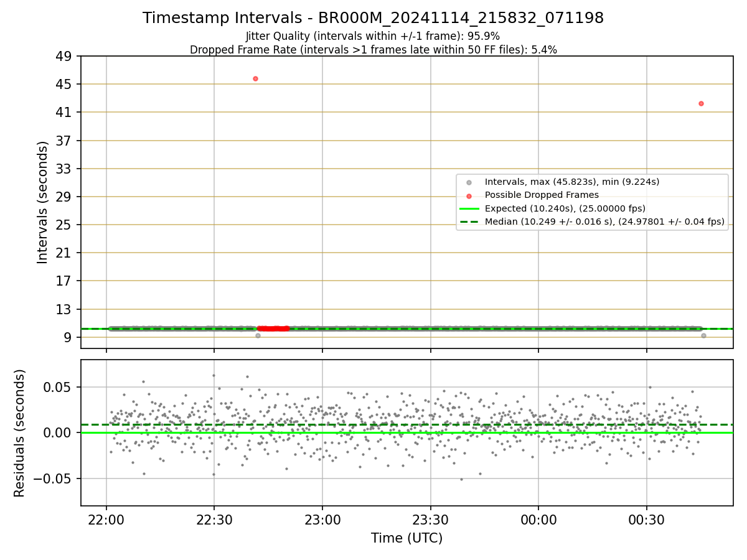
Task: Click the 'Dropped Frame Rate' 5.4% subtitle
Action: [x=373, y=50]
